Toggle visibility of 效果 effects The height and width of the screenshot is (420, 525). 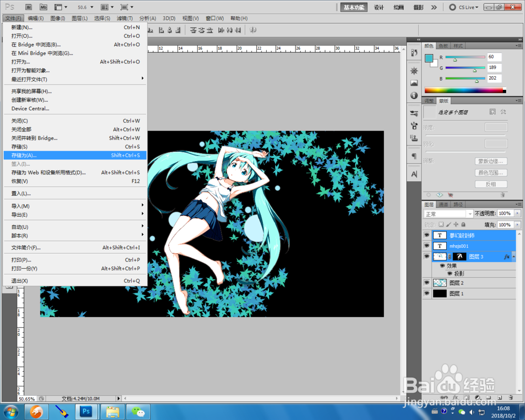(x=442, y=266)
